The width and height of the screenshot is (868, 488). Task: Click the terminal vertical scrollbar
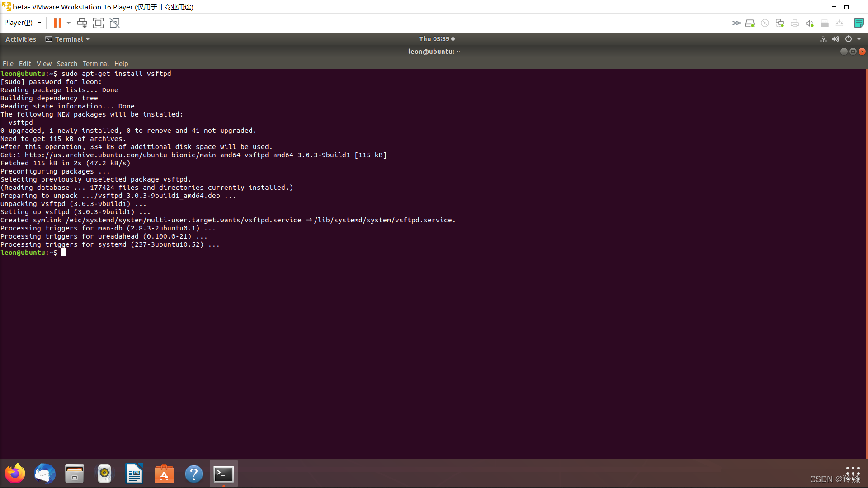click(x=866, y=262)
